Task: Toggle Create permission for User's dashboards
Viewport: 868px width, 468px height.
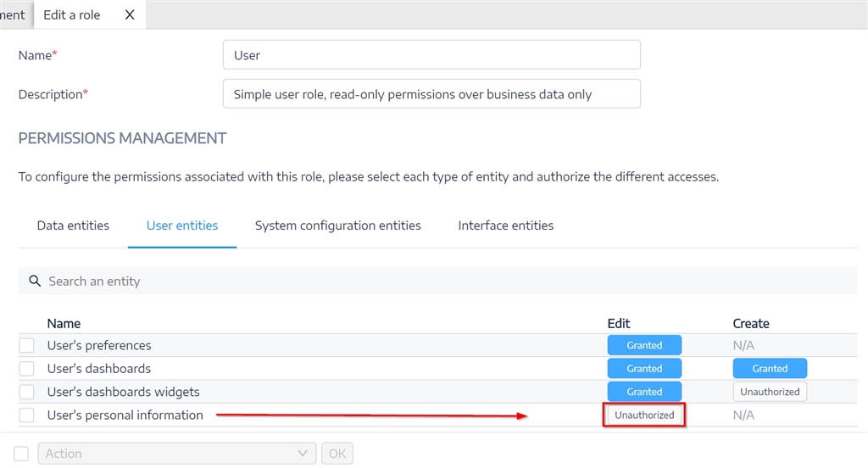Action: click(x=770, y=368)
